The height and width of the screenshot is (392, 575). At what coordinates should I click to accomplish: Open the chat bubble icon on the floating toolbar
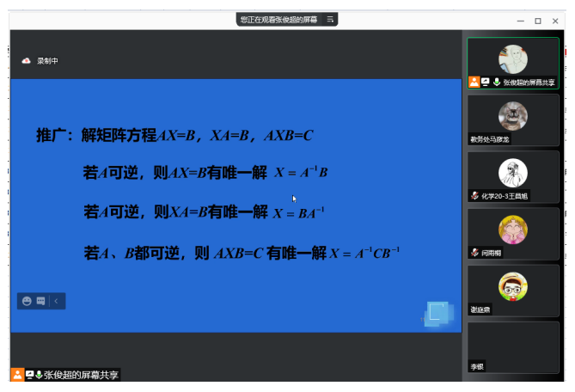(40, 301)
